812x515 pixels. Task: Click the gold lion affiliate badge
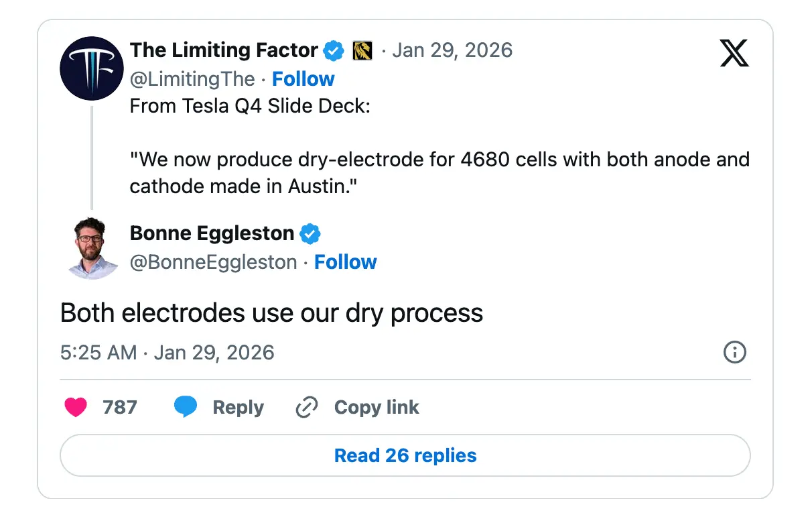tap(362, 50)
